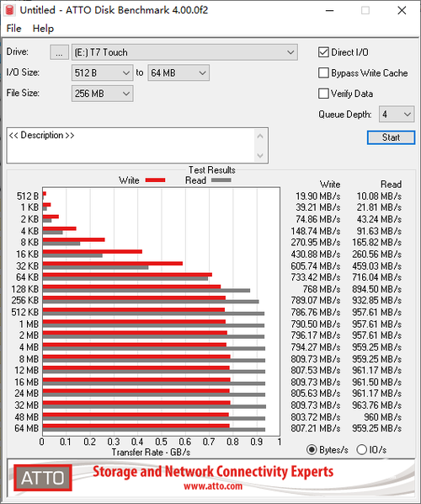Click Storage and Network Connectivity Experts banner text
421x504 pixels.
[213, 471]
